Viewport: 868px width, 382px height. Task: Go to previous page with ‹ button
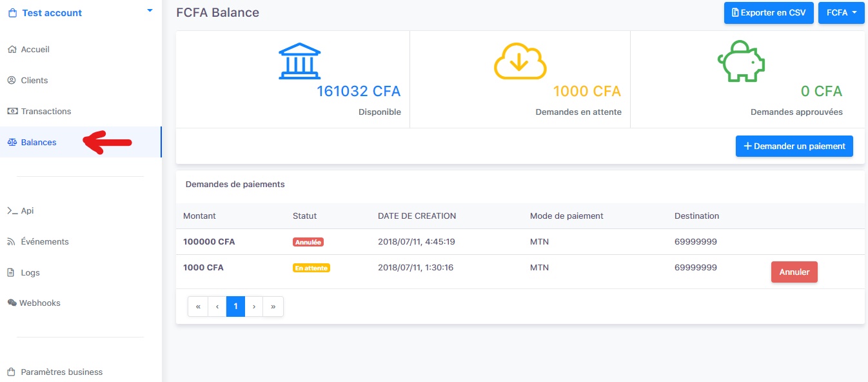point(217,307)
